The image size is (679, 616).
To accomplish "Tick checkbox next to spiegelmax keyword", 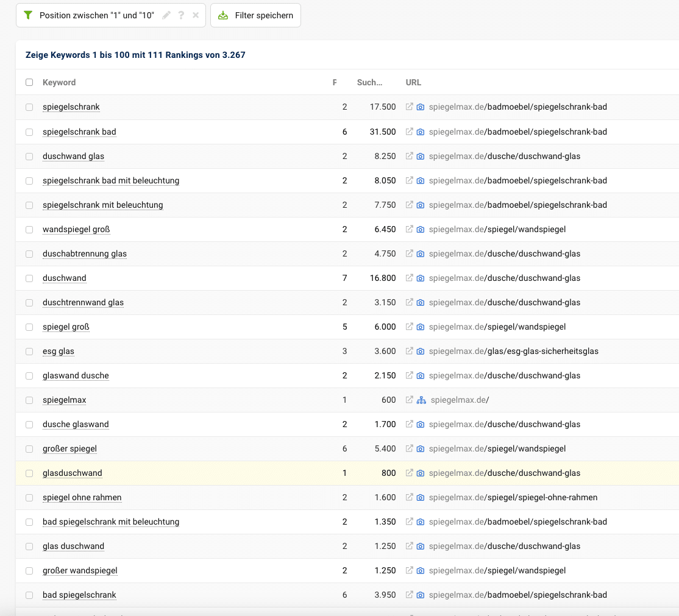I will point(29,400).
